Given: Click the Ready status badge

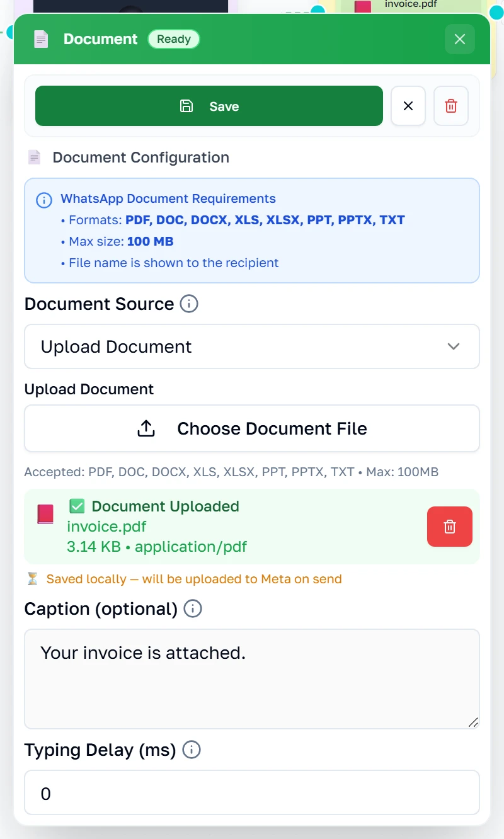Looking at the screenshot, I should (174, 39).
